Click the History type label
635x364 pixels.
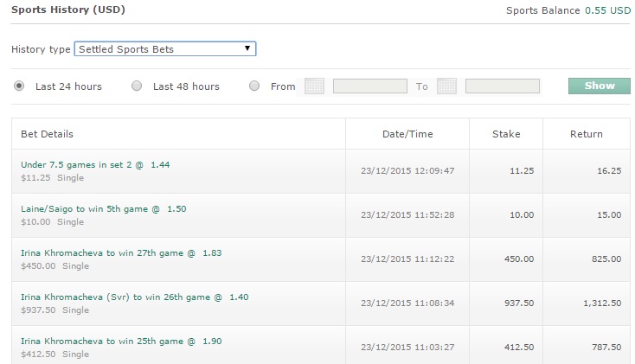(41, 49)
